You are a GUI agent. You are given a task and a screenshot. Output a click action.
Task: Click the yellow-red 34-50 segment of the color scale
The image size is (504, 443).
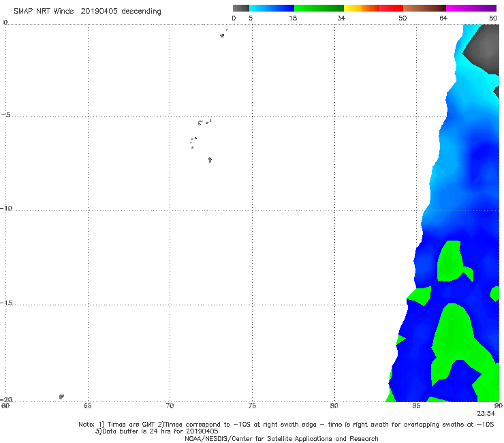[373, 8]
